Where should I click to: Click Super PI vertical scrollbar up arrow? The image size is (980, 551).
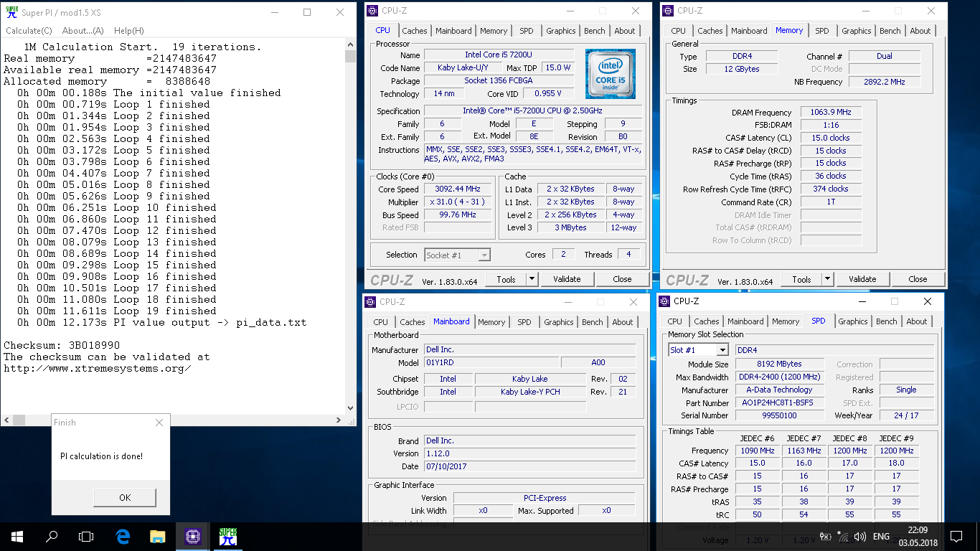(350, 46)
